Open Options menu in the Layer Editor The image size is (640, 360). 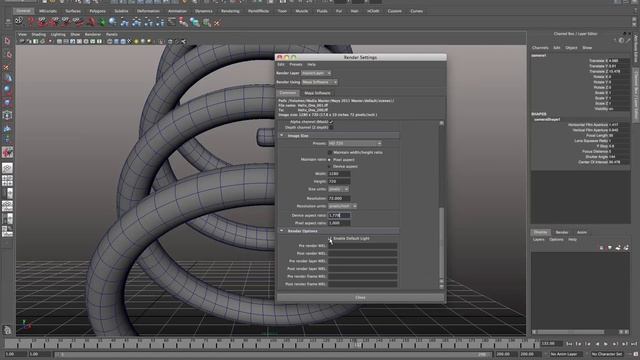point(556,240)
